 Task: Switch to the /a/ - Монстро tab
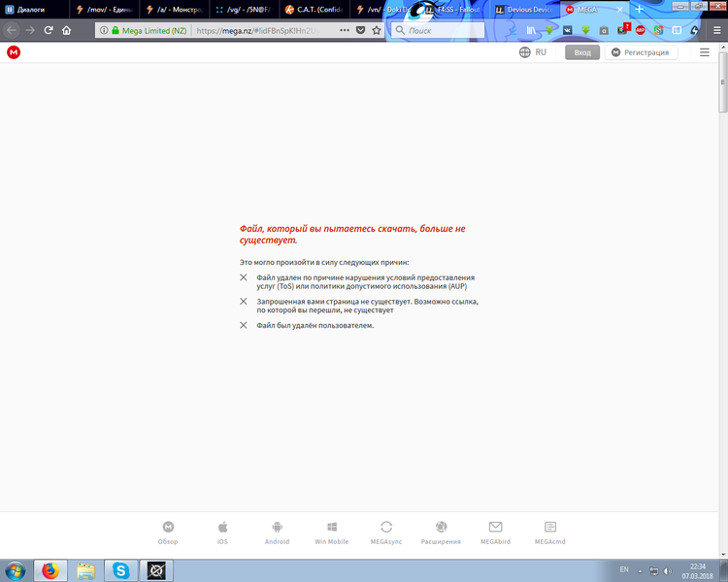(175, 10)
